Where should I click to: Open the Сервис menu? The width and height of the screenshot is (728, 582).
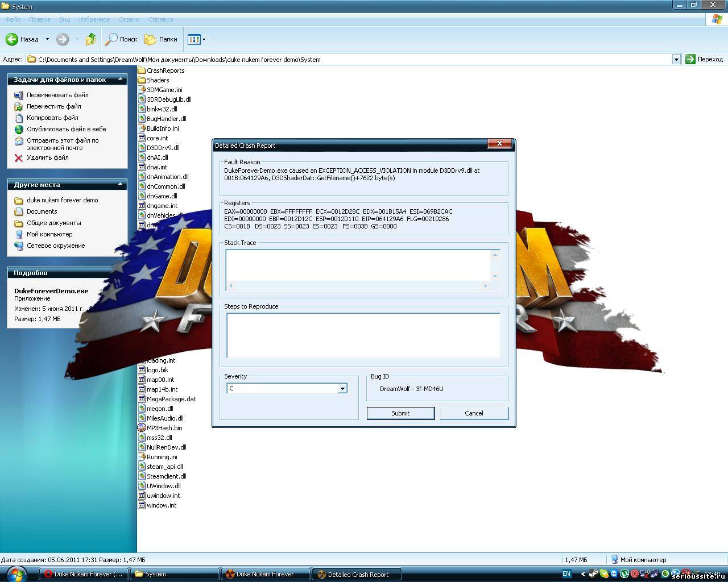coord(129,19)
